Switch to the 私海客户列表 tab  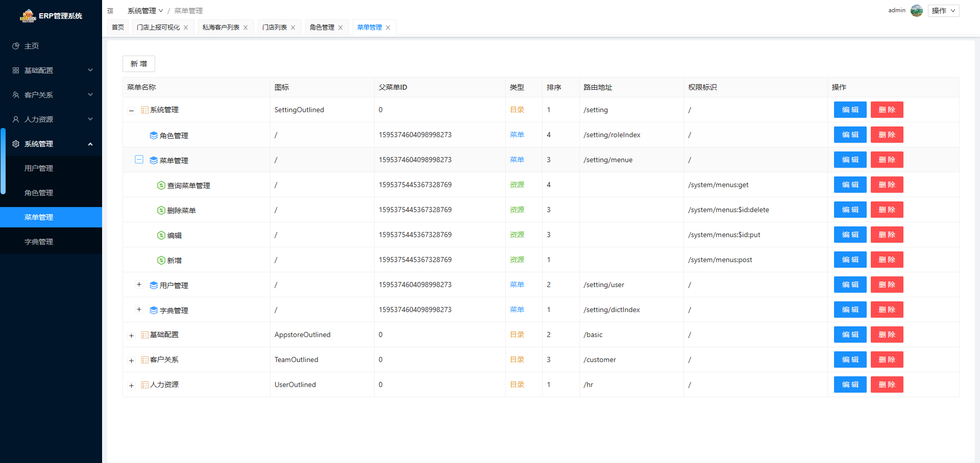point(221,28)
